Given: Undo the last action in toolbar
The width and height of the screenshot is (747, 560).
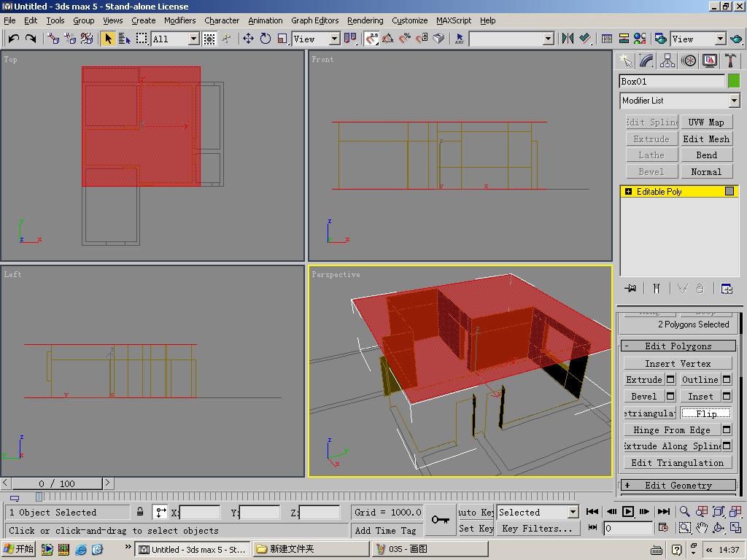Looking at the screenshot, I should point(14,39).
